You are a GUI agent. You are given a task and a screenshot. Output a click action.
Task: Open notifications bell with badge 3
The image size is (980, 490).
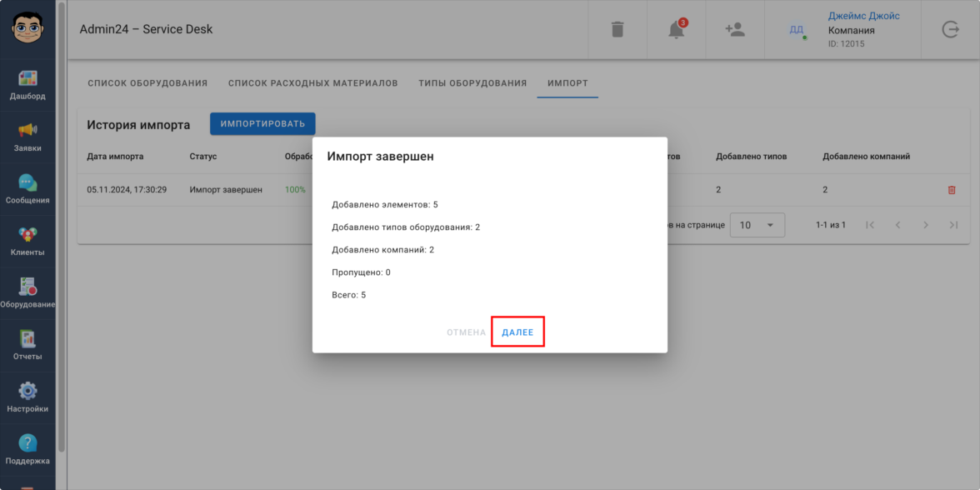[677, 29]
